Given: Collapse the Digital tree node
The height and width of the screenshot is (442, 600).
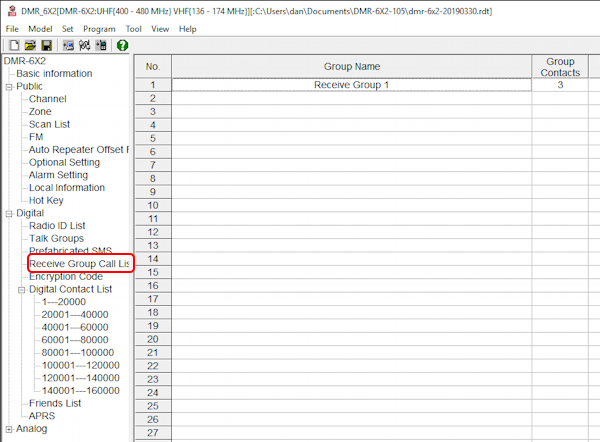Looking at the screenshot, I should click(x=9, y=214).
